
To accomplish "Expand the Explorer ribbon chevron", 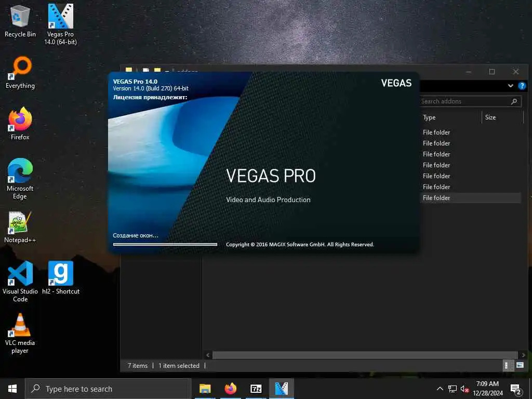I will 511,86.
